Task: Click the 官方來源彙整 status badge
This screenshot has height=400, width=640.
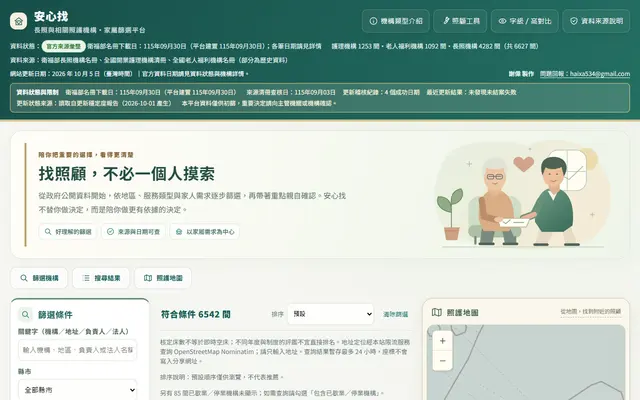Action: tap(63, 46)
